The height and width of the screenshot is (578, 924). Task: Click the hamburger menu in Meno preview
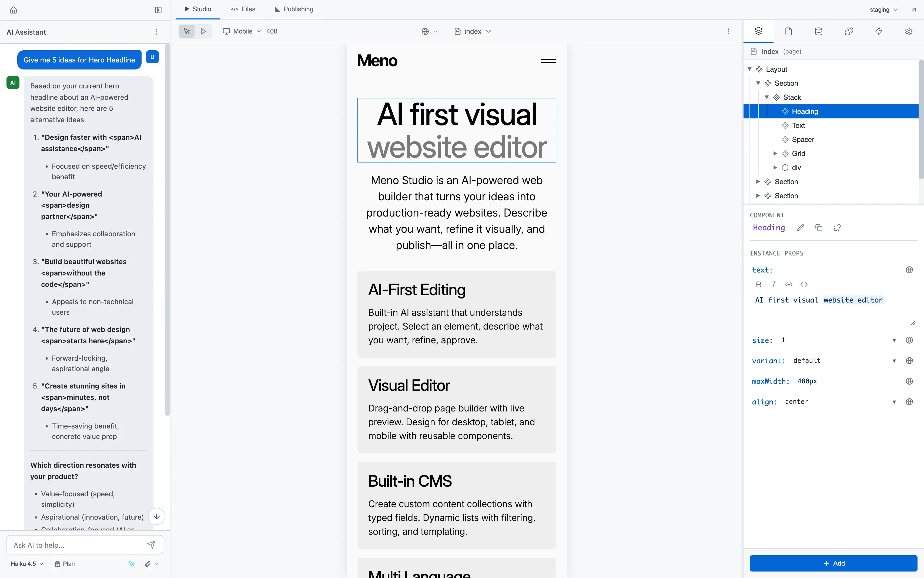pos(548,61)
